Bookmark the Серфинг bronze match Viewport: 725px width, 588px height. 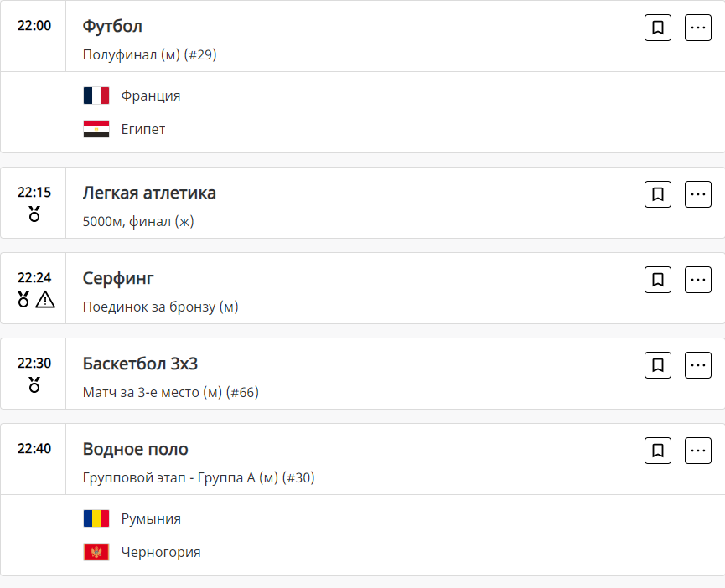(658, 280)
